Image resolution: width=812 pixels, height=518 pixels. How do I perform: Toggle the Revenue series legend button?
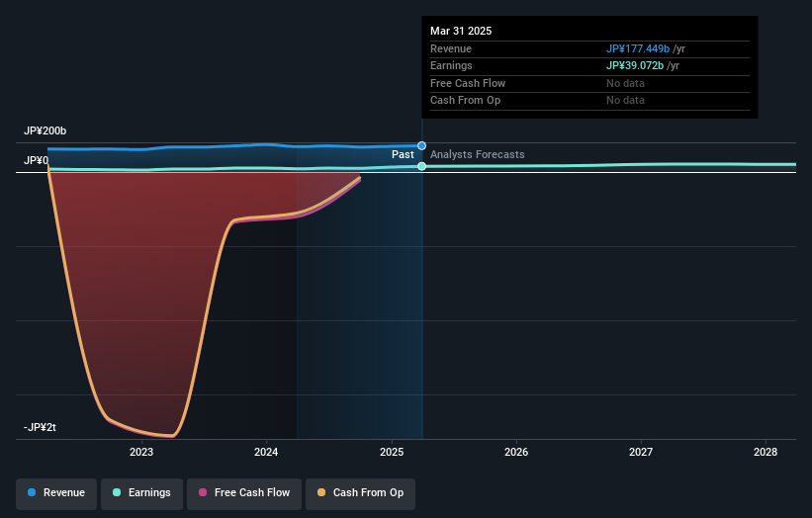pos(56,493)
